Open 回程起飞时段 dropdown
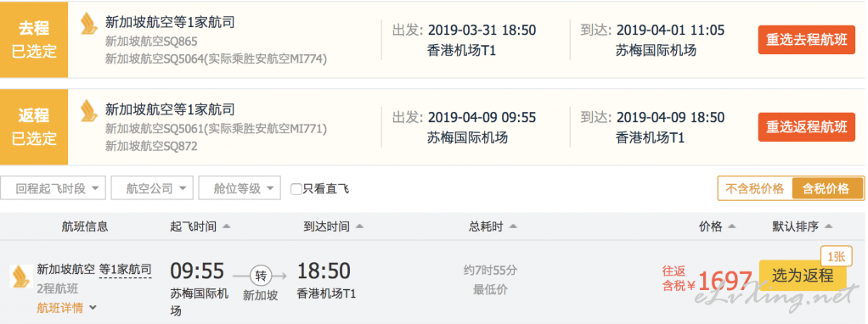Image resolution: width=868 pixels, height=324 pixels. [x=54, y=188]
